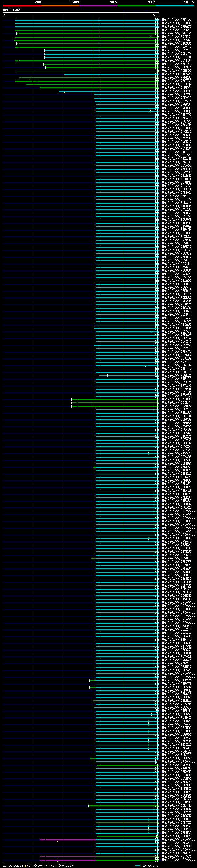Select hit label UniRef100_Q53LY0
Screen dimensions: 197x868
[x=177, y=403]
